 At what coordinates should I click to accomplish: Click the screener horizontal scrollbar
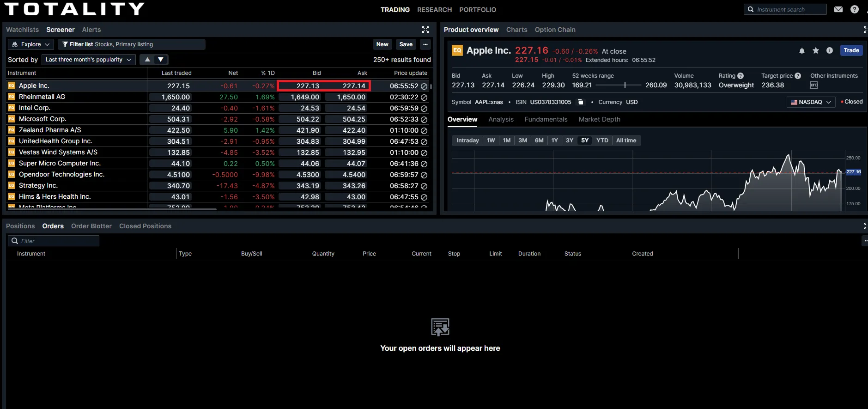pyautogui.click(x=111, y=209)
